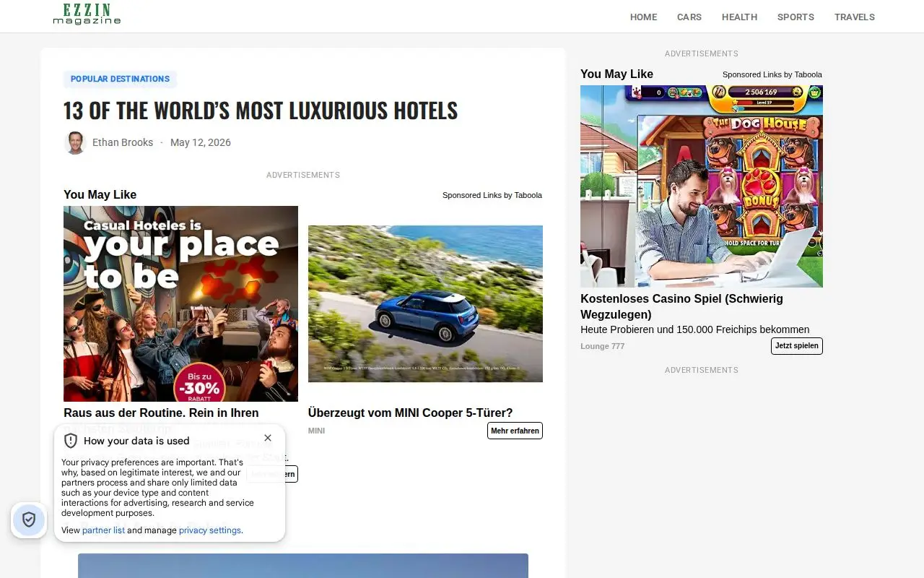The image size is (924, 578).
Task: Click the Lounge 777 advertiser label
Action: [x=602, y=346]
